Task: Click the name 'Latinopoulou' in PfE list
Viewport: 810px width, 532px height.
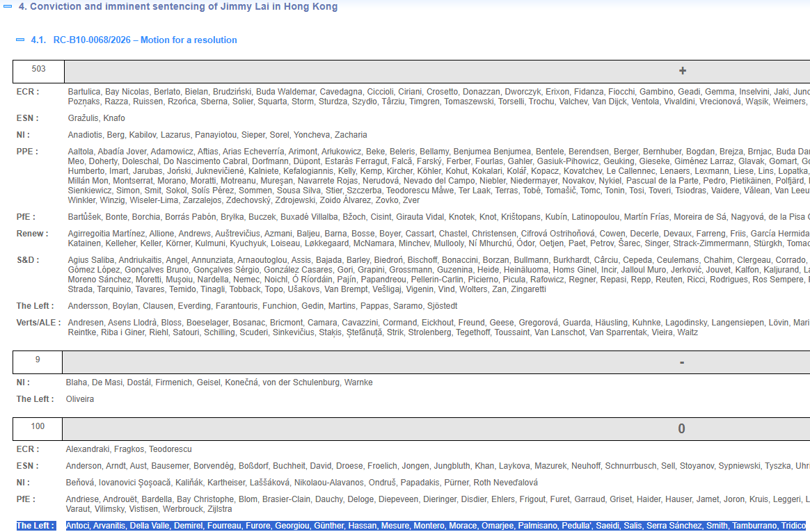Action: click(x=596, y=217)
